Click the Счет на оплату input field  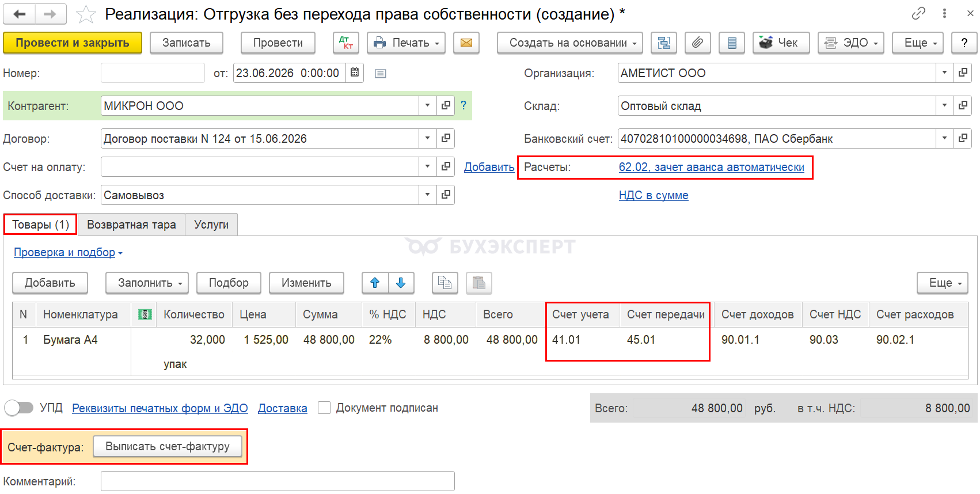[260, 166]
